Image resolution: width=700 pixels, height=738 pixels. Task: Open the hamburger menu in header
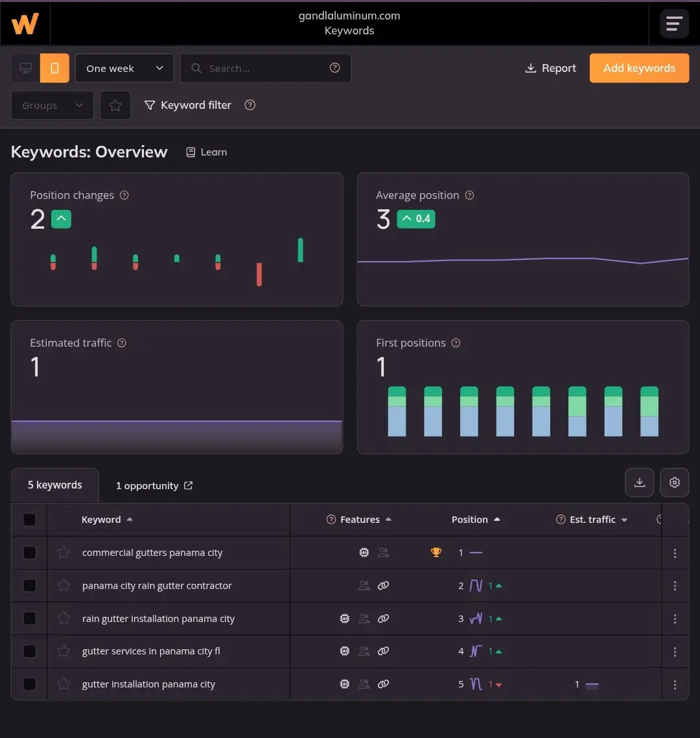click(x=674, y=24)
